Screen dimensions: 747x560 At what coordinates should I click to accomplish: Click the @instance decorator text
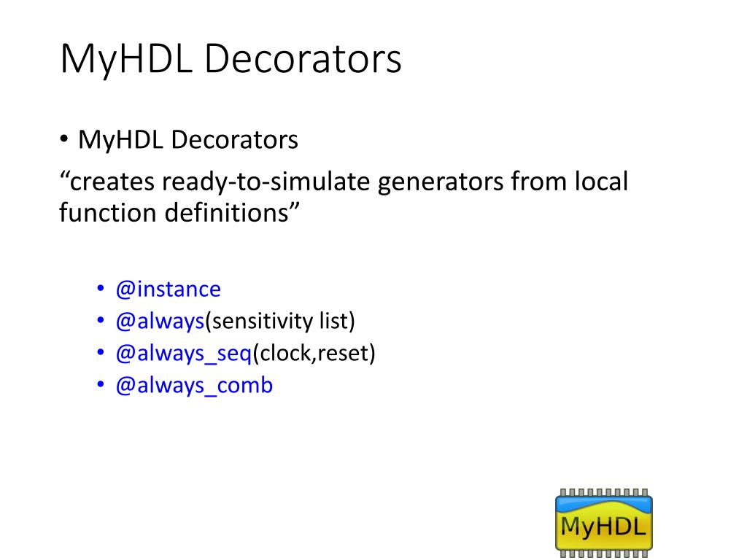[x=169, y=289]
